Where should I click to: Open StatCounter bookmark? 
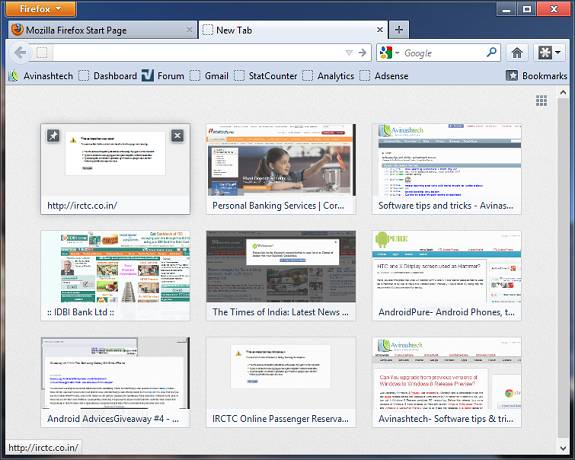click(265, 76)
